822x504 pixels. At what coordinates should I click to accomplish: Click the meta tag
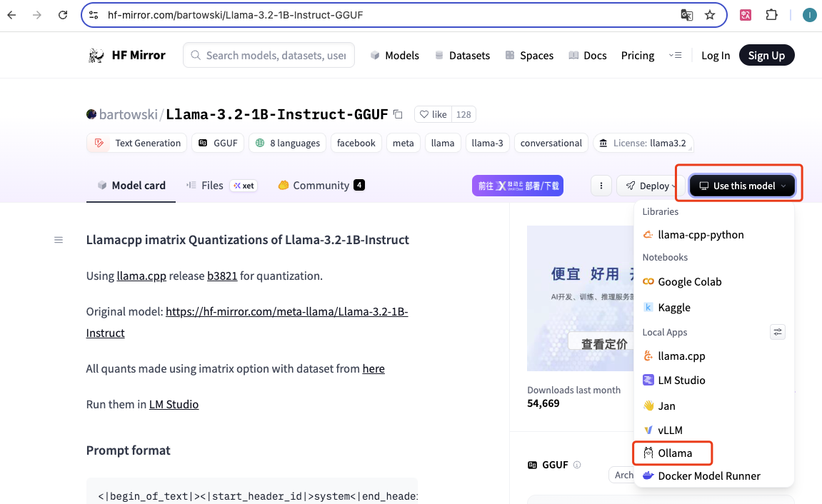(403, 143)
